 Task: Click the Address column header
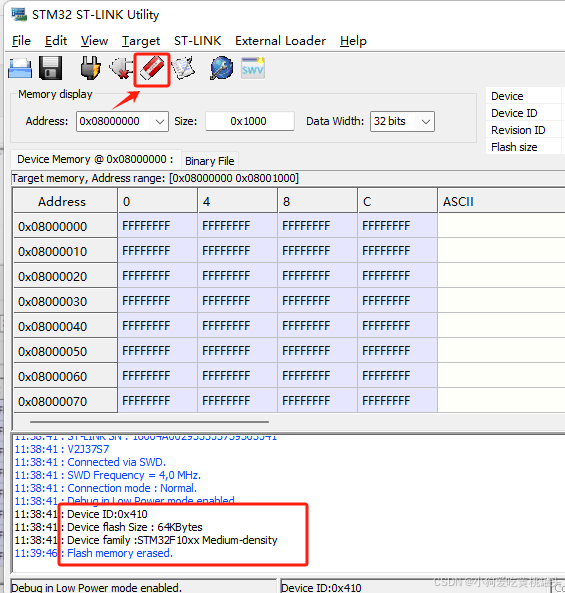(65, 201)
